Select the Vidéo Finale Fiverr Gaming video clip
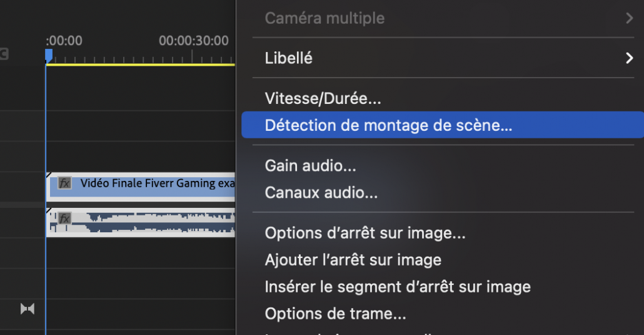644x335 pixels. [x=156, y=183]
